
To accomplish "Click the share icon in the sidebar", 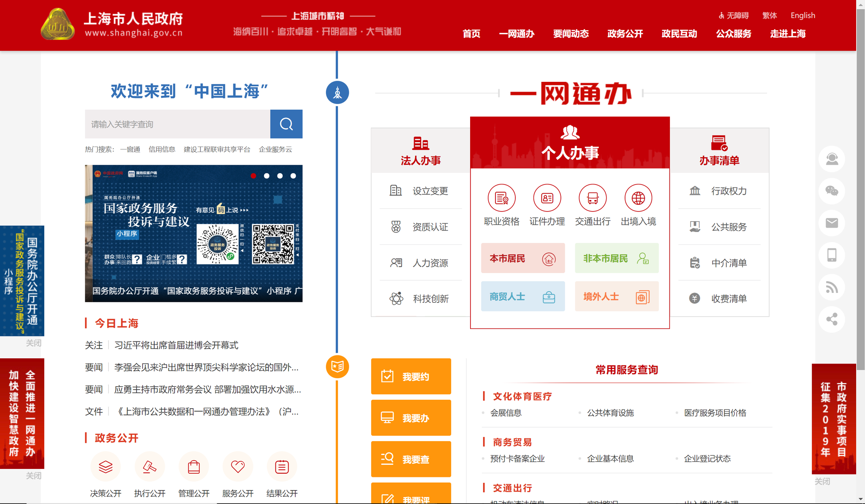I will coord(831,320).
